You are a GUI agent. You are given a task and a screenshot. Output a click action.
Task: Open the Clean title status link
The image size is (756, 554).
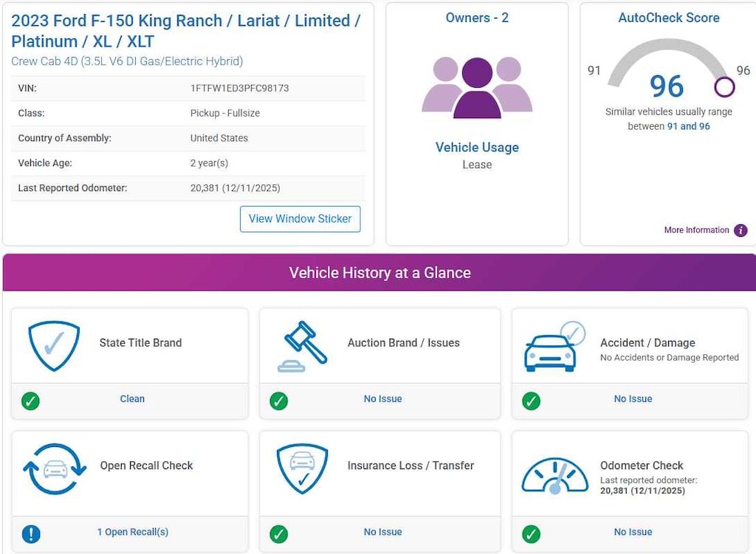(x=132, y=398)
